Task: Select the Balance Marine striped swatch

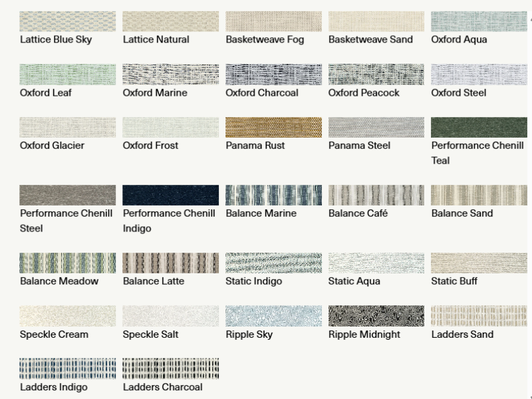Action: tap(273, 195)
